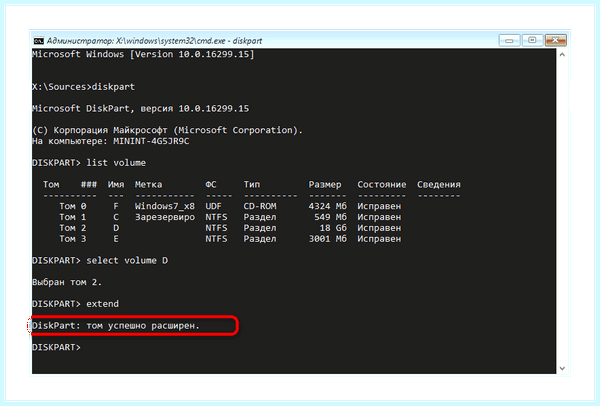Screen dimensions: 600x406
Task: Click the line 'Microsoft Windows [Version 10.0.16299.15]'
Action: tap(143, 54)
